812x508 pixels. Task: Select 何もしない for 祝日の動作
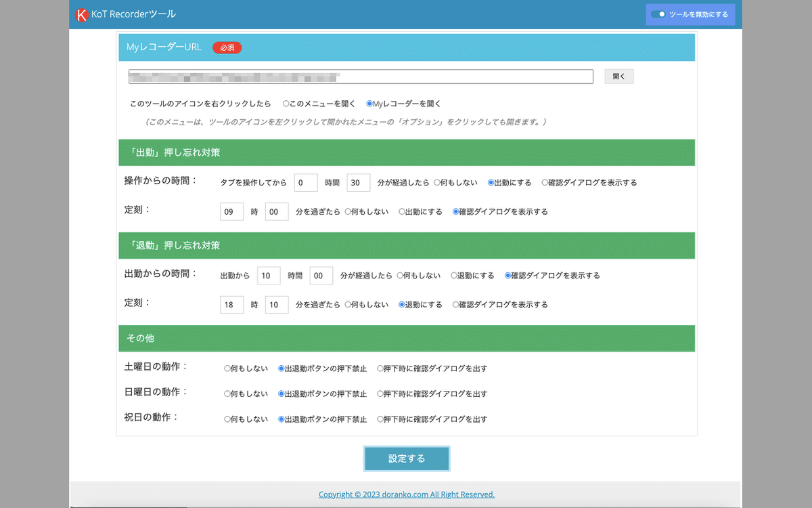[x=227, y=419]
